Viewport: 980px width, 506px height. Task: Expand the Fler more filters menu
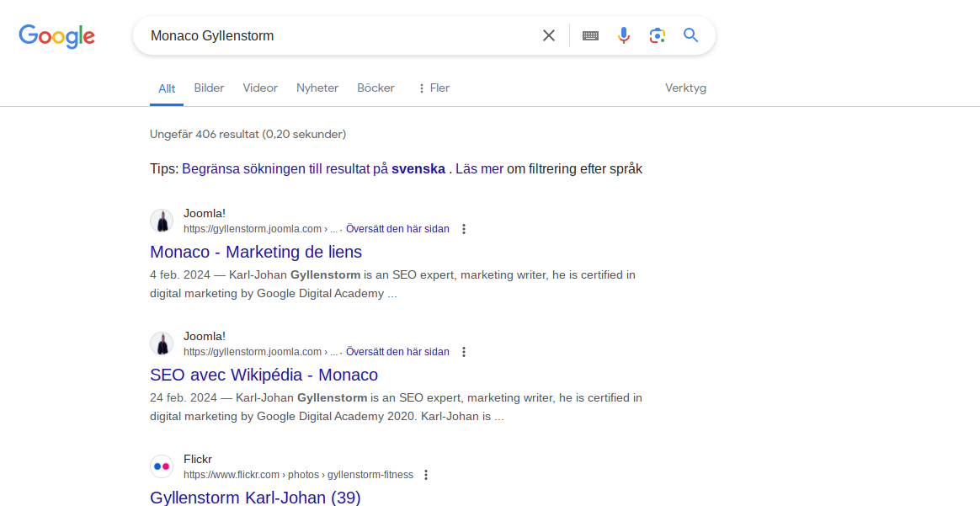point(433,88)
